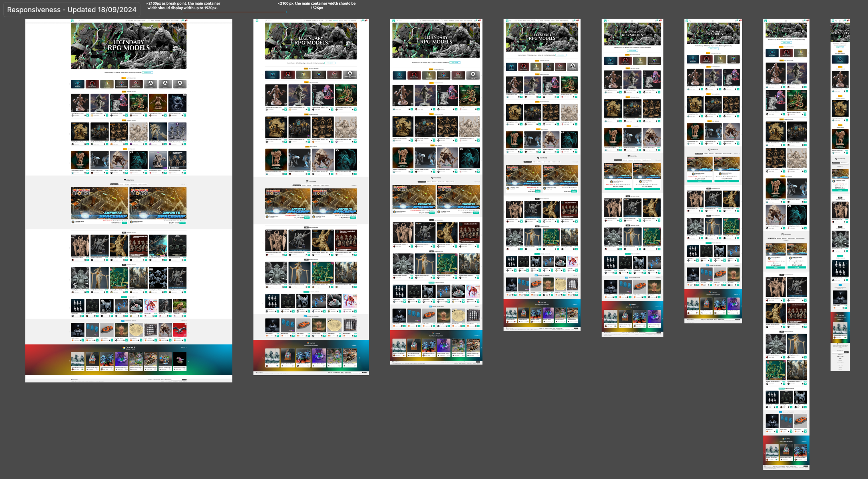Image resolution: width=868 pixels, height=479 pixels.
Task: Click Legendary RPG Models banner in narrowest rightmost frame
Action: (840, 32)
